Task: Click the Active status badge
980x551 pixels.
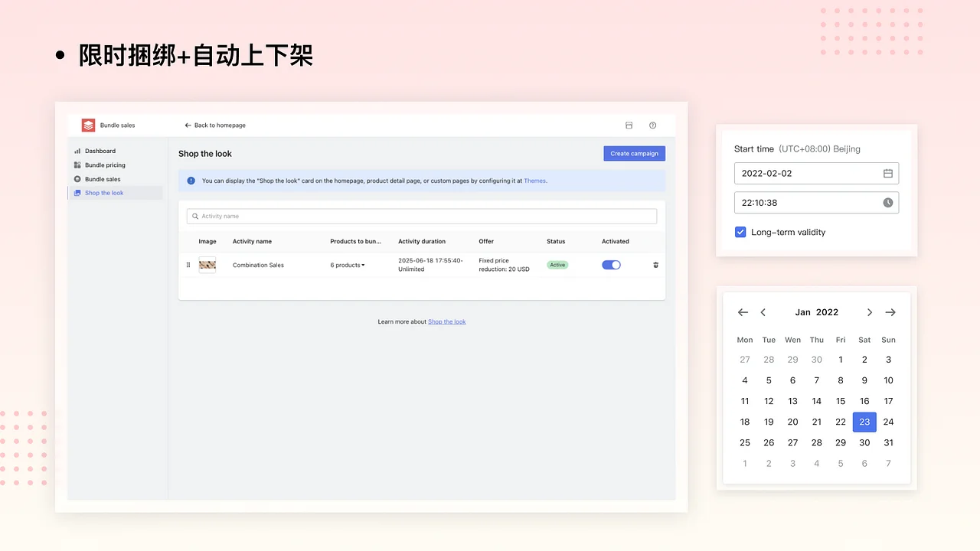Action: point(557,265)
